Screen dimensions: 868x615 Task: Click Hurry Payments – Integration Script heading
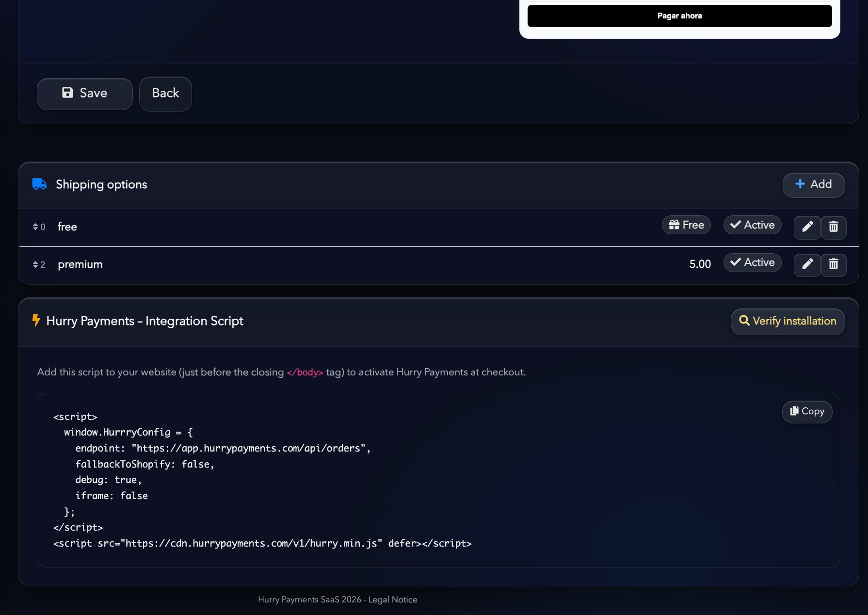point(145,321)
